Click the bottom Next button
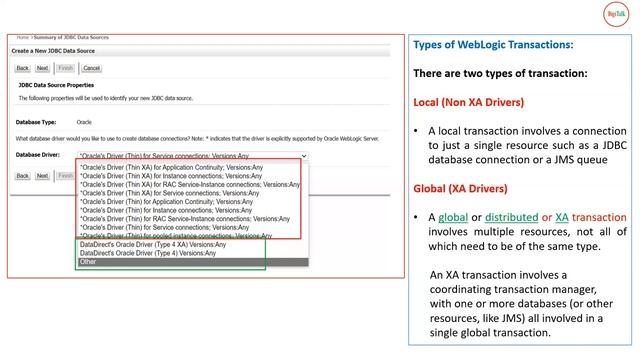This screenshot has width=640, height=360. [42, 176]
